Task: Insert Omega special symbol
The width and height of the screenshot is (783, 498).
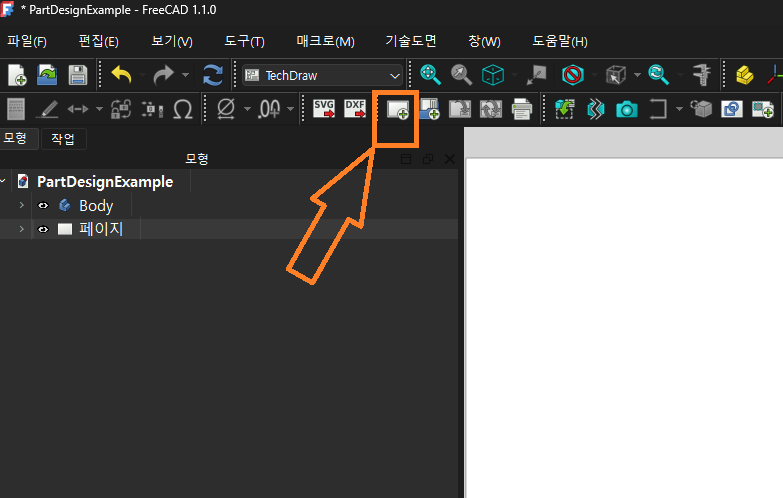Action: click(183, 109)
